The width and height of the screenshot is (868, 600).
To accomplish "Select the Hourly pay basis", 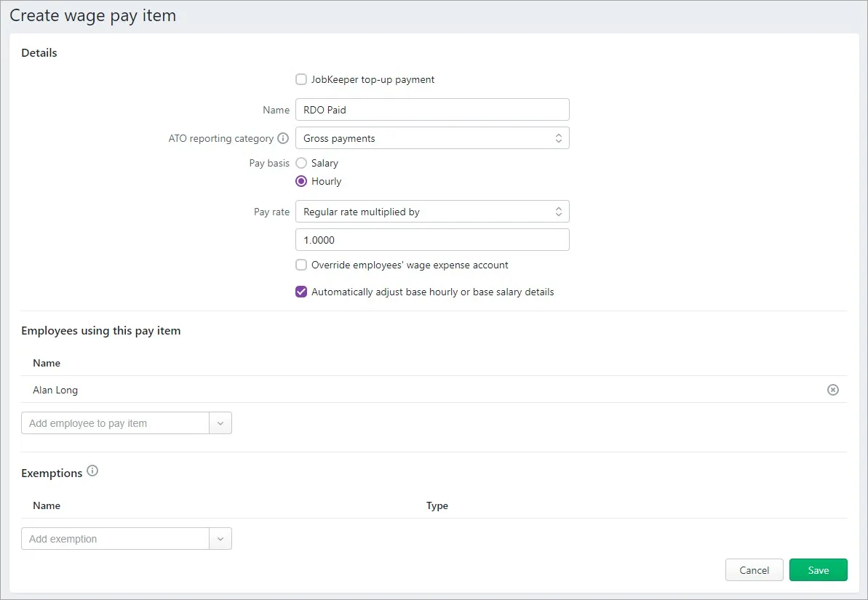I will point(301,182).
